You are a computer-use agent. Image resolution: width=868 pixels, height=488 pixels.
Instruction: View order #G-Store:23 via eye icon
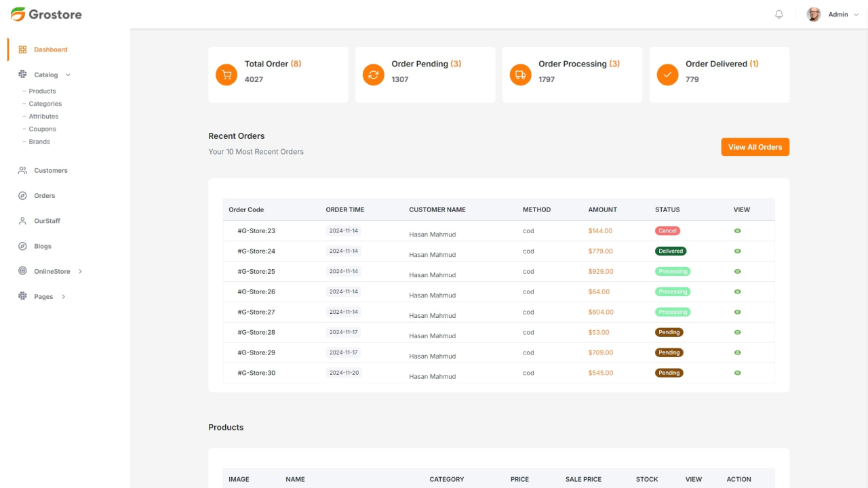point(737,231)
